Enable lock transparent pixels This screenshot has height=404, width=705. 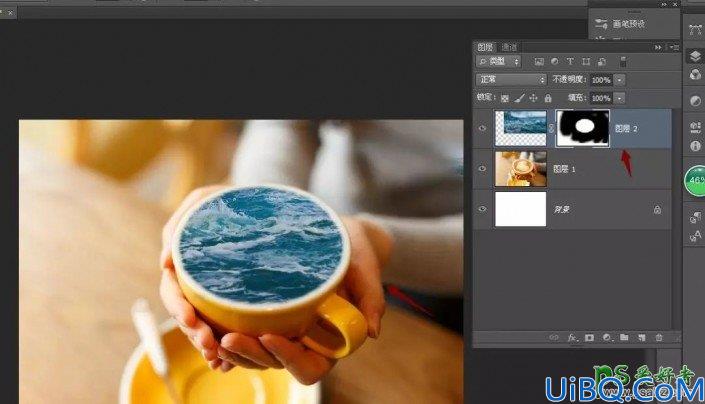505,98
